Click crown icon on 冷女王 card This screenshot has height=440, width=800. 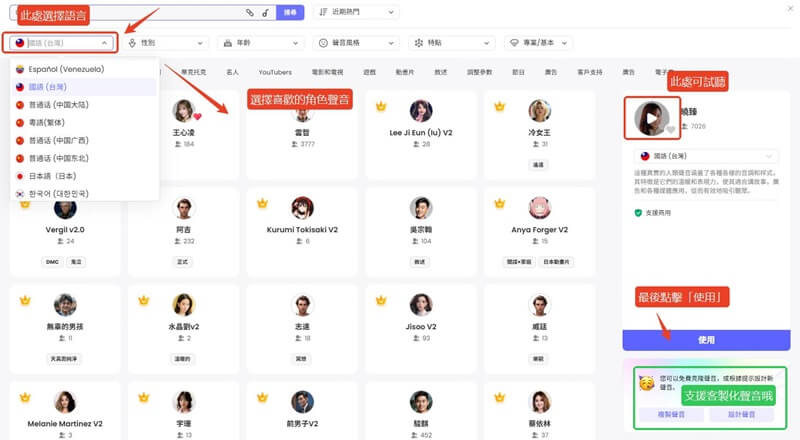coord(499,107)
